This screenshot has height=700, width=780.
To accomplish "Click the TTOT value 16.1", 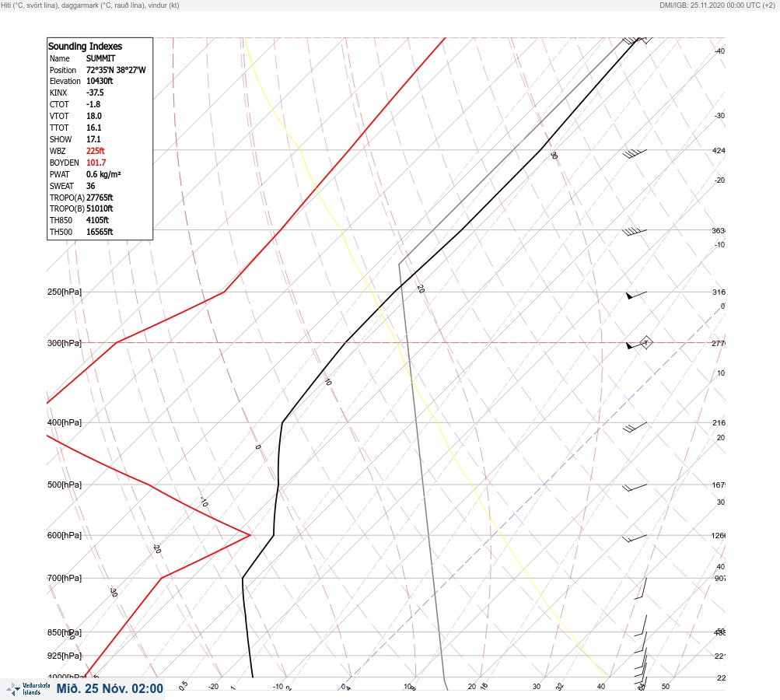I will 94,128.
